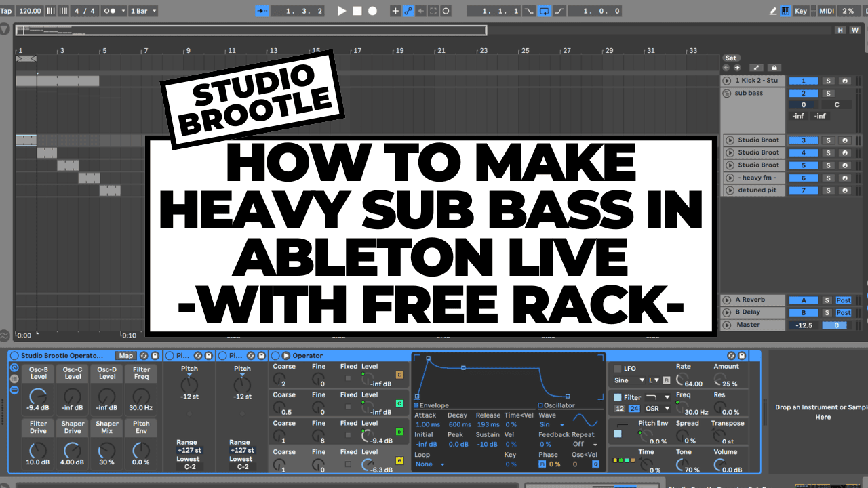Click the Punch-In switch icon
This screenshot has width=868, height=488.
530,11
